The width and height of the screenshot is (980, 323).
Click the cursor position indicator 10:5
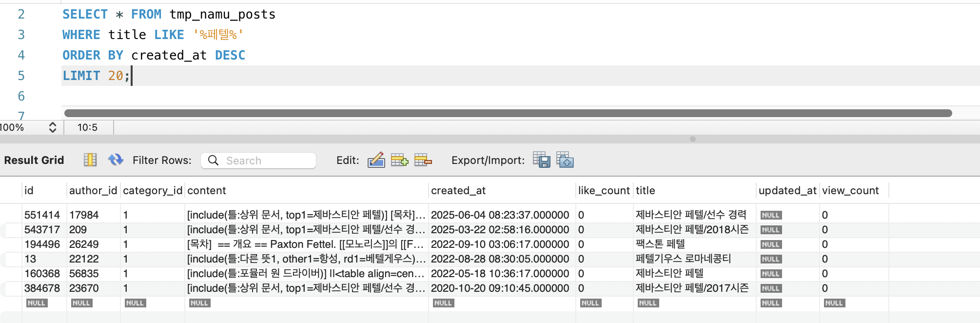[x=87, y=127]
